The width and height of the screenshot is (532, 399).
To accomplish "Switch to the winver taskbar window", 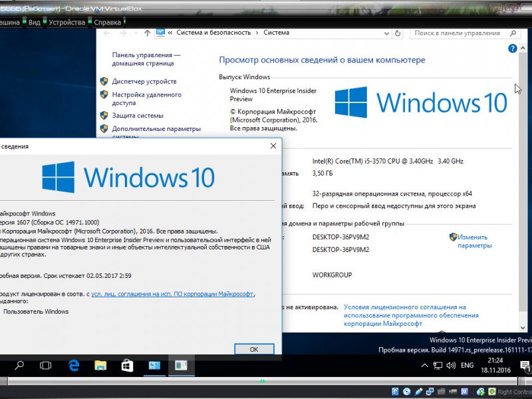I will coord(181,365).
